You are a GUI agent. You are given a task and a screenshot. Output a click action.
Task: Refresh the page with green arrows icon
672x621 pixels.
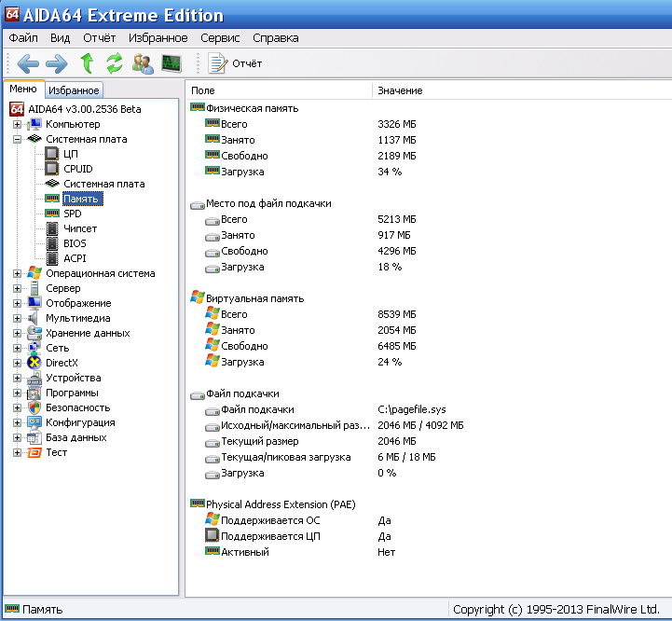[115, 63]
